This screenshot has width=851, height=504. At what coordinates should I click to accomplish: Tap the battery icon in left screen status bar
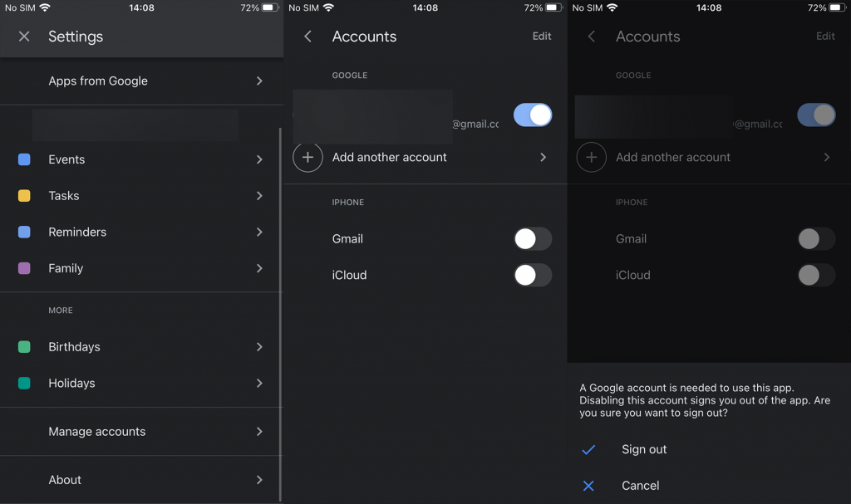(x=271, y=7)
